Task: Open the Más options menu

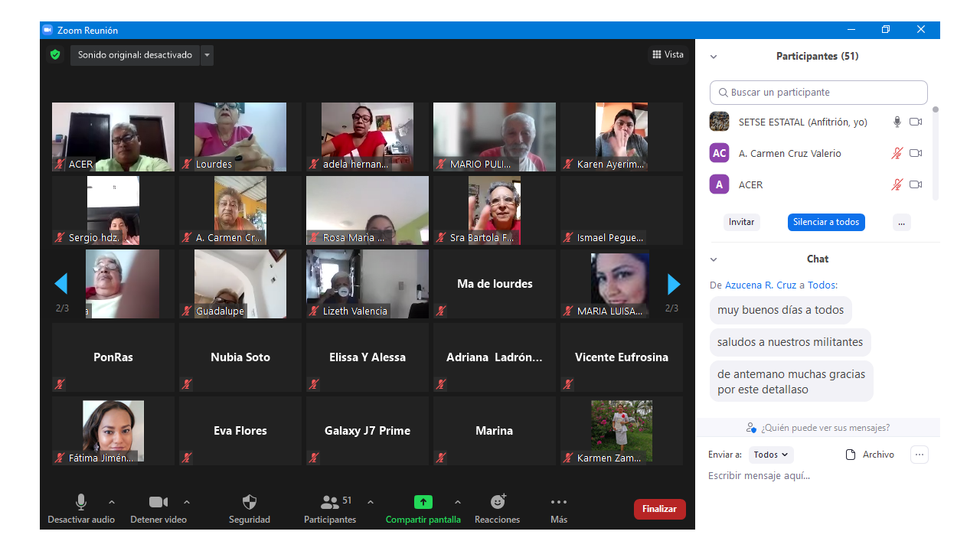Action: tap(559, 510)
